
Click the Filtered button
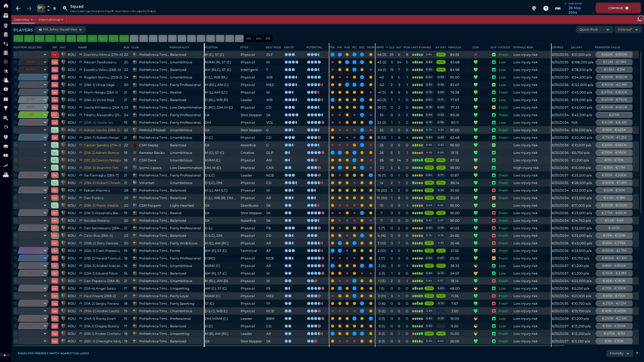point(626,30)
